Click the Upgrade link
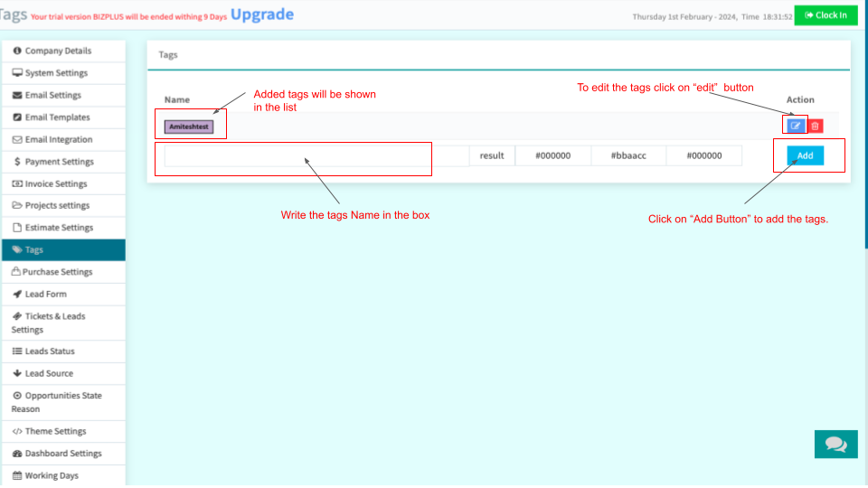This screenshot has height=488, width=868. pos(262,15)
